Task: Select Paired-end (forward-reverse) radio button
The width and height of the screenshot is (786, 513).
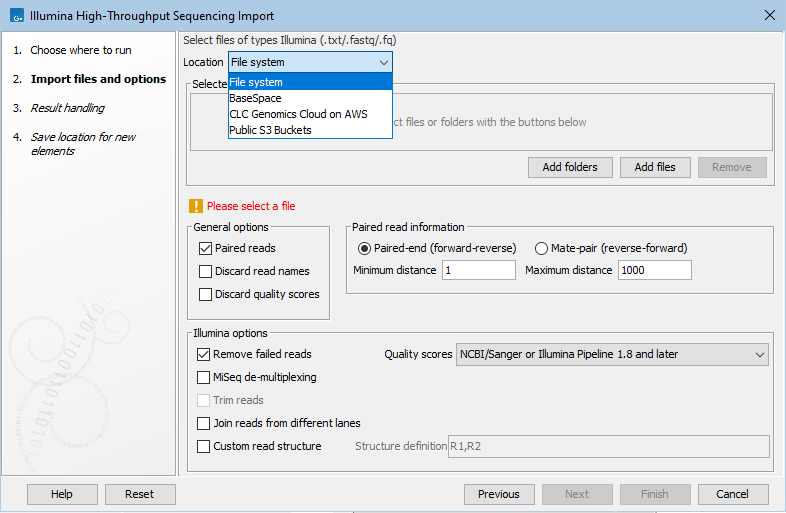Action: 364,248
